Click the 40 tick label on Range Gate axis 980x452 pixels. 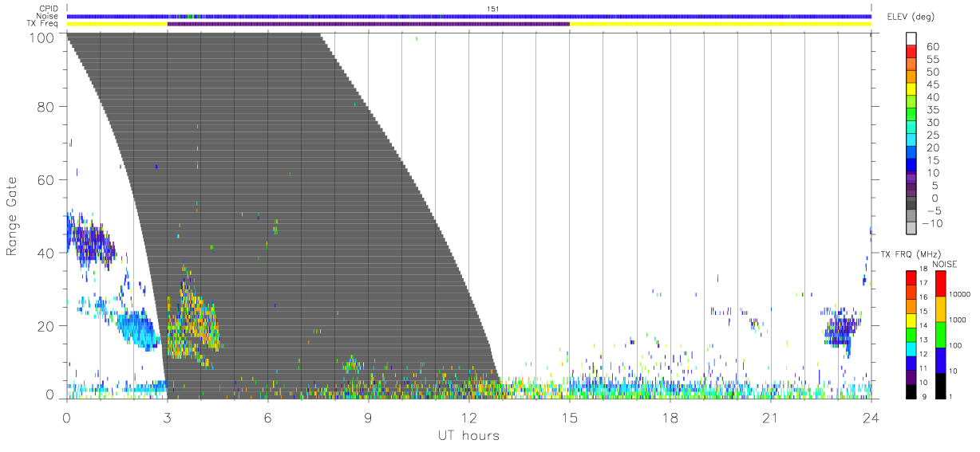47,254
